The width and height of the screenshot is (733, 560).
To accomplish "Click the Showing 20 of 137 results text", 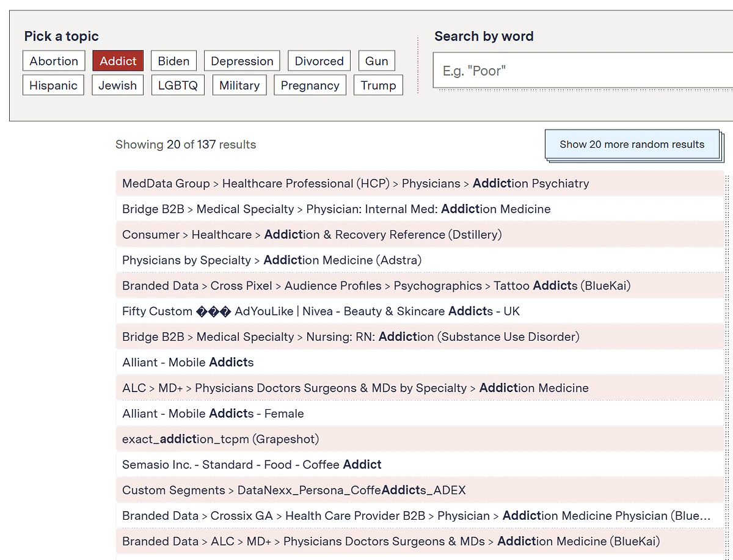I will tap(186, 145).
